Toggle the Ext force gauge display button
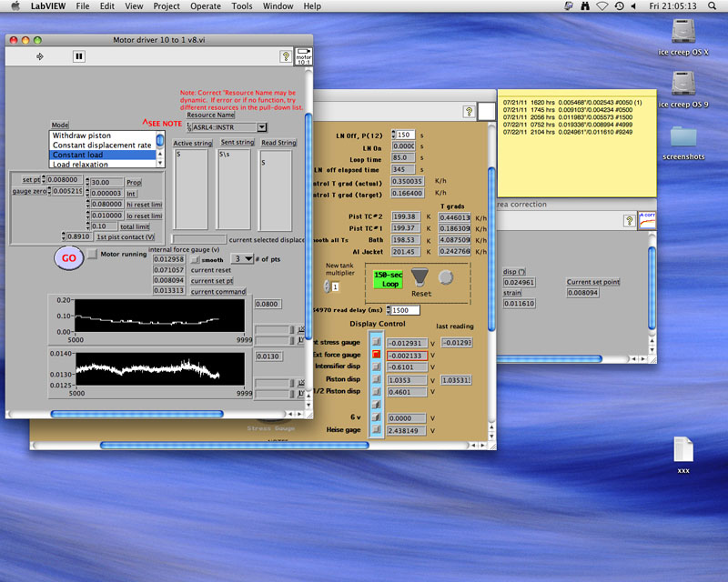This screenshot has height=582, width=728. pos(375,355)
